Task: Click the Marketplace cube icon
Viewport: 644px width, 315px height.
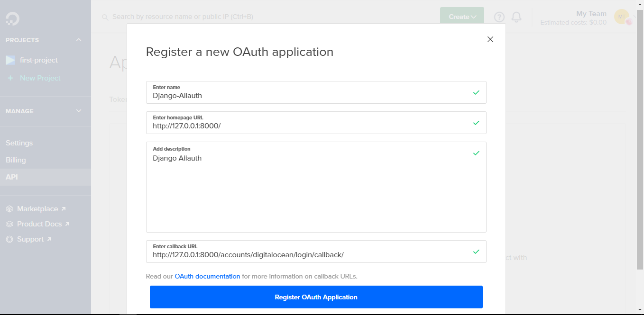Action: point(9,209)
